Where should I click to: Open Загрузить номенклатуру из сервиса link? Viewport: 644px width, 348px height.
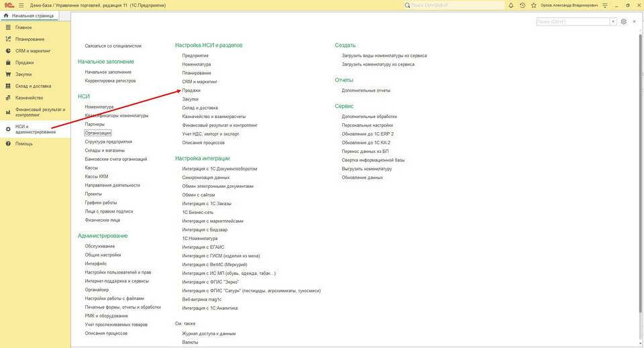pos(378,64)
